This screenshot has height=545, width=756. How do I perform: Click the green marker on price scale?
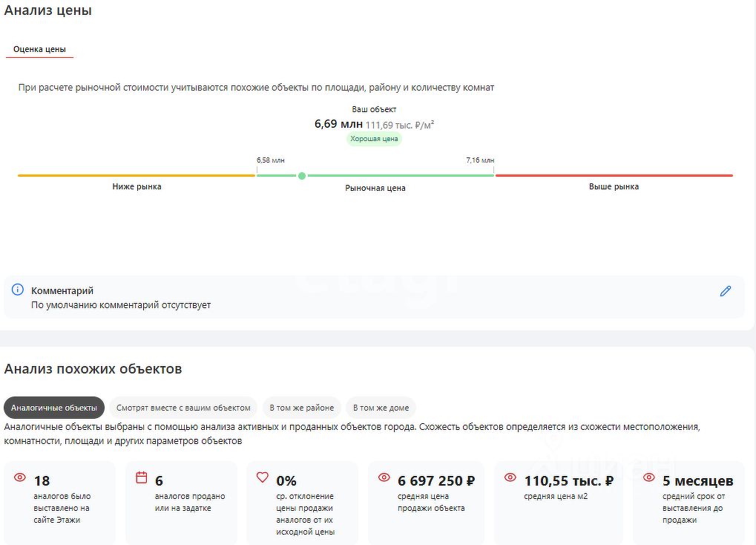click(x=301, y=176)
